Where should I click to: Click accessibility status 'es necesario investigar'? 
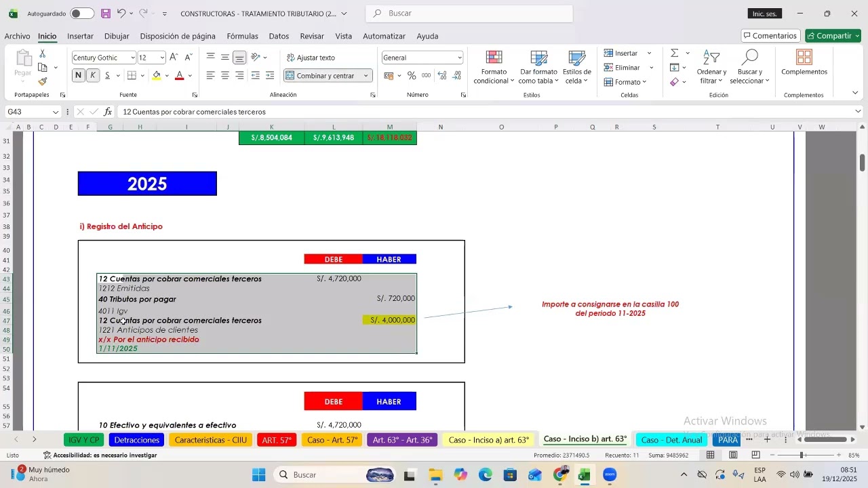coord(100,455)
